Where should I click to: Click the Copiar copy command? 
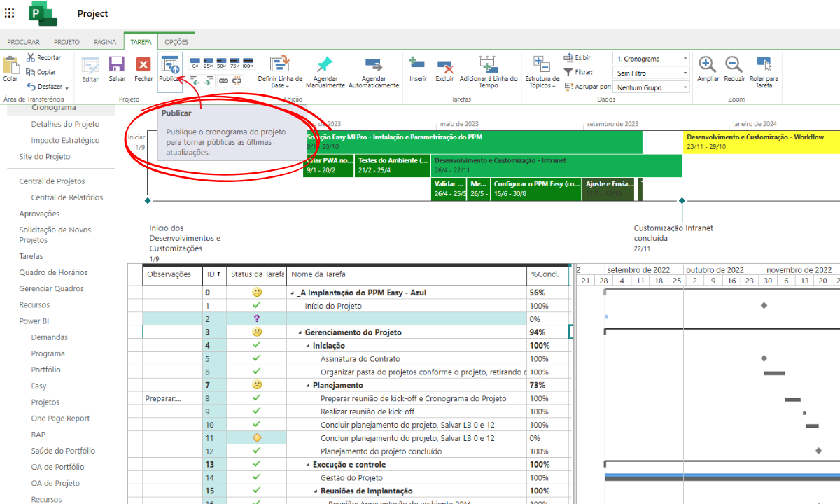click(x=41, y=72)
